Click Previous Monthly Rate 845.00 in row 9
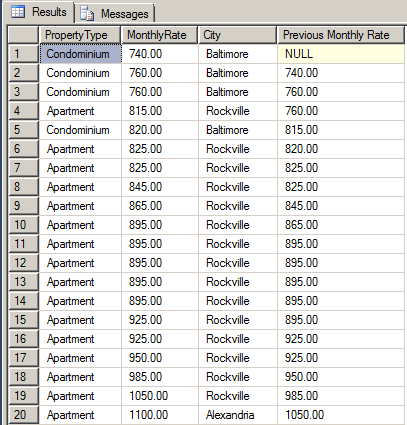407x425 pixels. coord(341,206)
